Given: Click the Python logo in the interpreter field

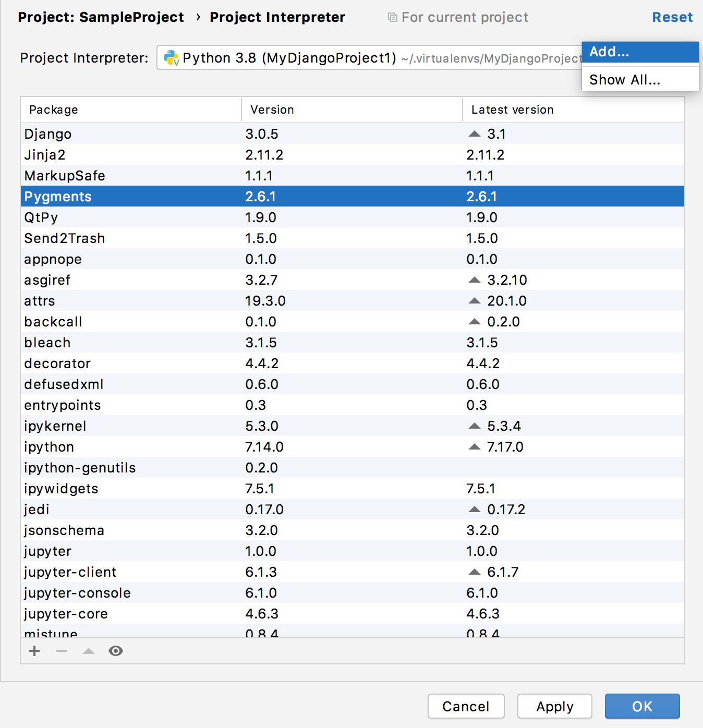Looking at the screenshot, I should click(171, 57).
